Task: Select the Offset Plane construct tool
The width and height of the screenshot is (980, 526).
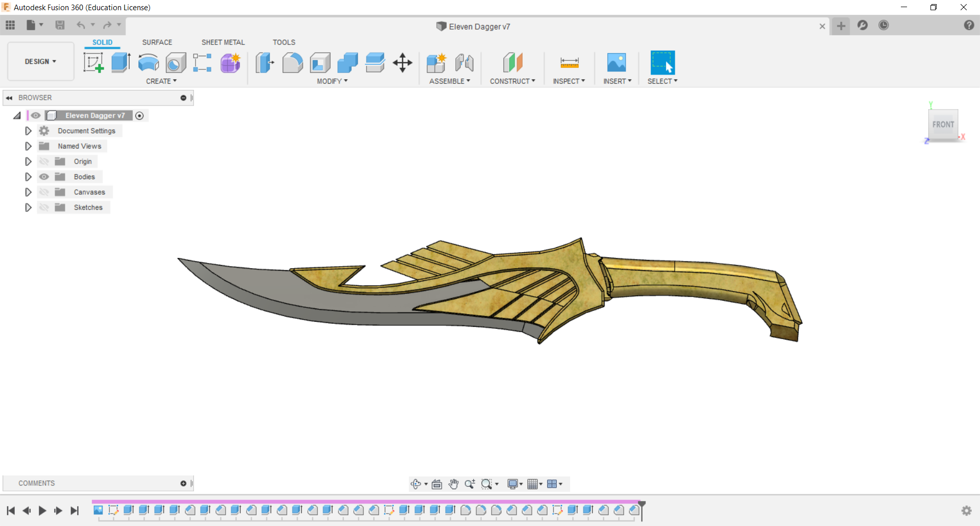Action: tap(513, 63)
